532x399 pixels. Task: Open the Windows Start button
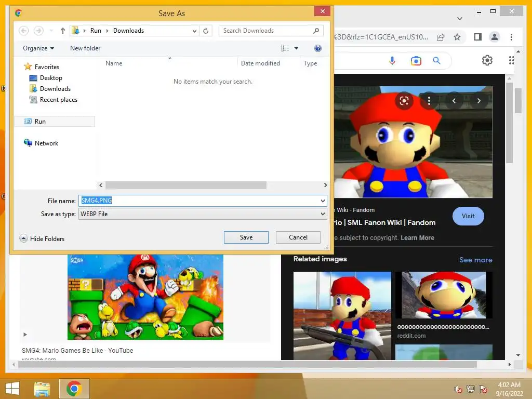[12, 389]
